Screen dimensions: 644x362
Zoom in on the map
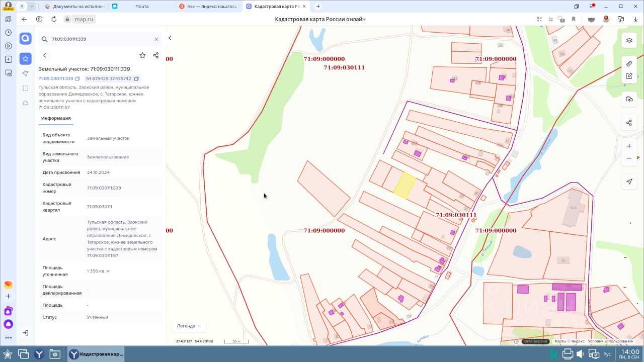pos(629,146)
